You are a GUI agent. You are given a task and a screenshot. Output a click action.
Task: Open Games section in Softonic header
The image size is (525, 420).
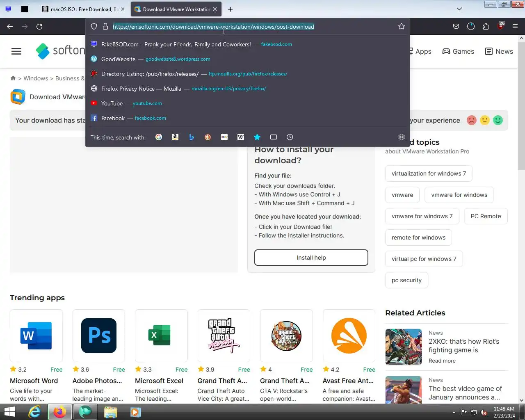(458, 51)
